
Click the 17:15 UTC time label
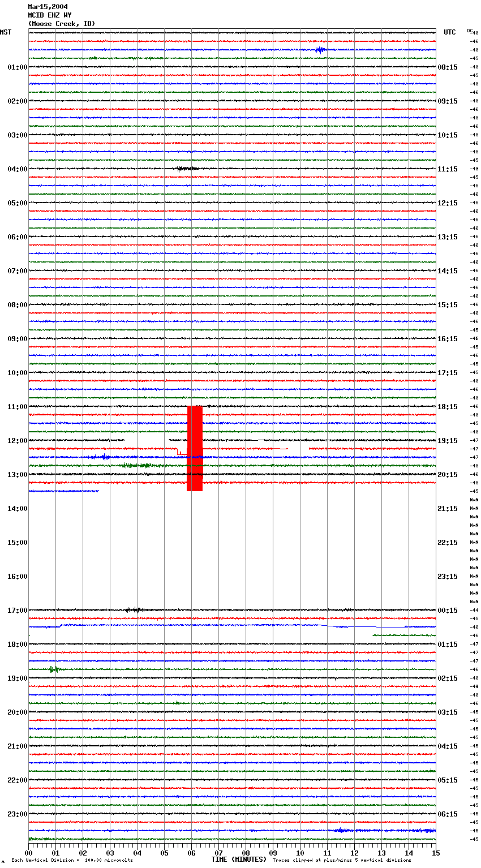coord(448,373)
